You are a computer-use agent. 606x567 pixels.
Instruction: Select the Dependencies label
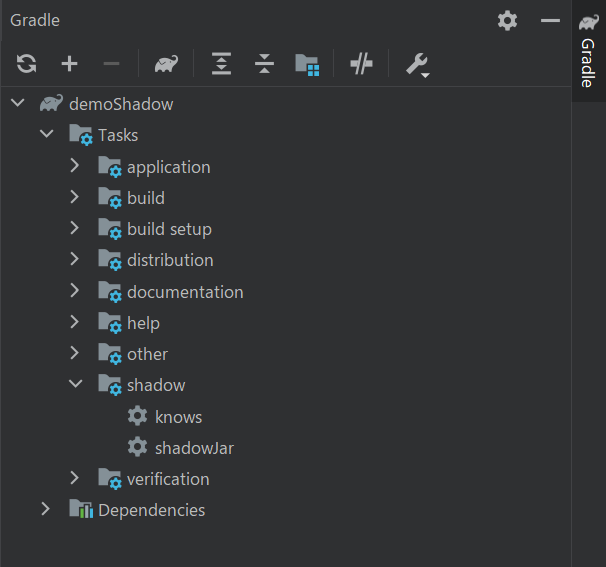pos(152,510)
